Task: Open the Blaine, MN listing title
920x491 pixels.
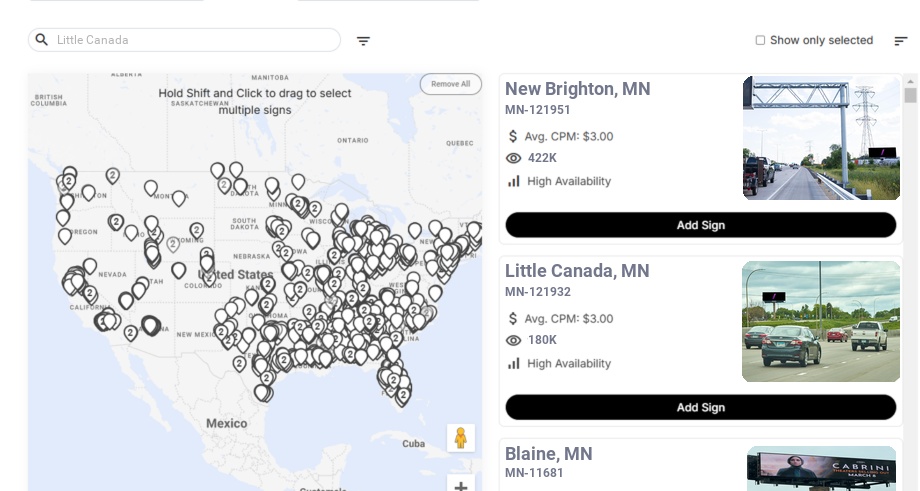Action: (549, 453)
